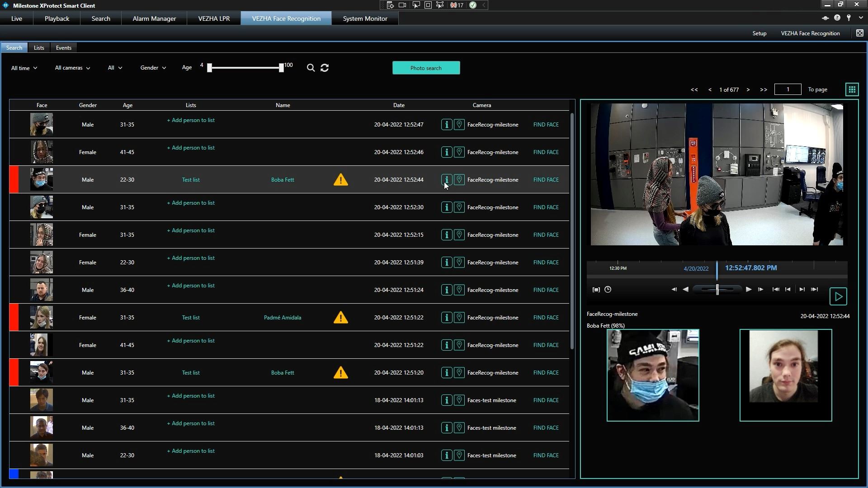Open the Boba Fett name link at 12:52:44

click(x=283, y=180)
